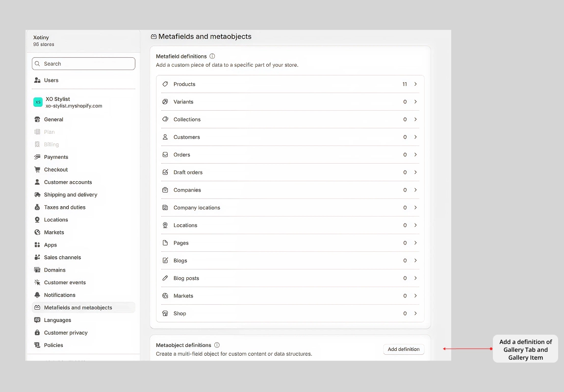Click the Shop storefront icon in list
Image resolution: width=564 pixels, height=392 pixels.
(165, 313)
